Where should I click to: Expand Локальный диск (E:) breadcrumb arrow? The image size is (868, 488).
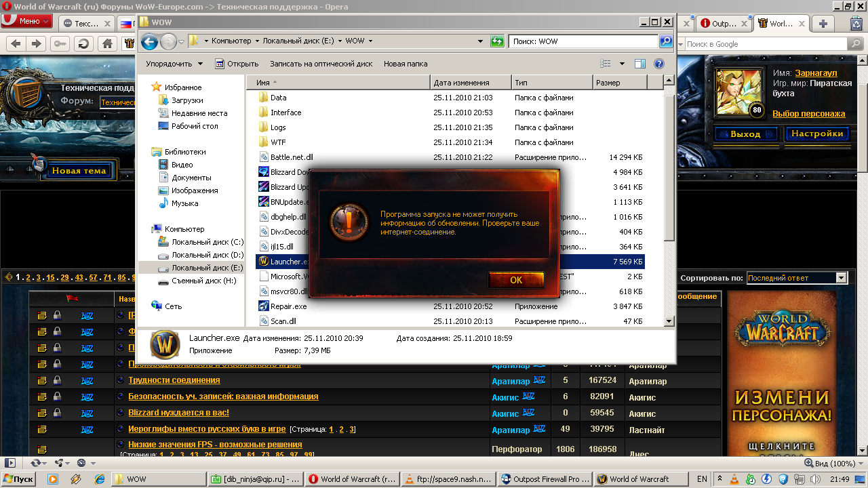pos(340,41)
